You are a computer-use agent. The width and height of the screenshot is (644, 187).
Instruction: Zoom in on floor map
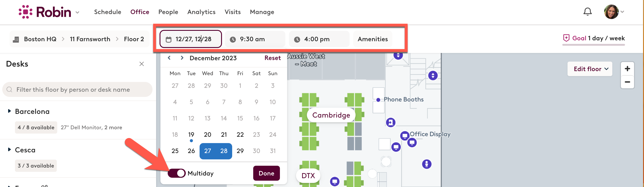tap(627, 69)
